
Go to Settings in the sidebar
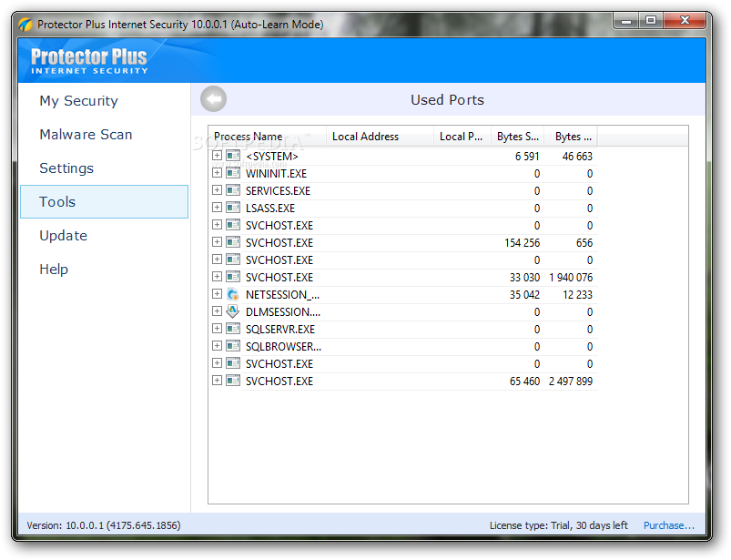(66, 168)
